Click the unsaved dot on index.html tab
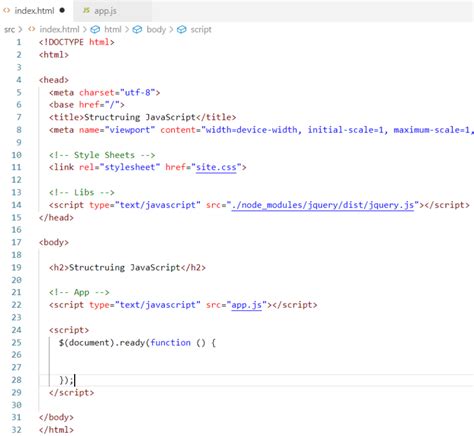Image resolution: width=474 pixels, height=436 pixels. coord(62,11)
